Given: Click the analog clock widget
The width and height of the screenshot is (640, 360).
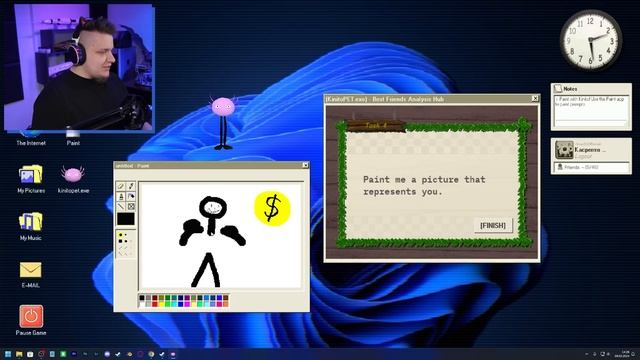Looking at the screenshot, I should tap(591, 40).
